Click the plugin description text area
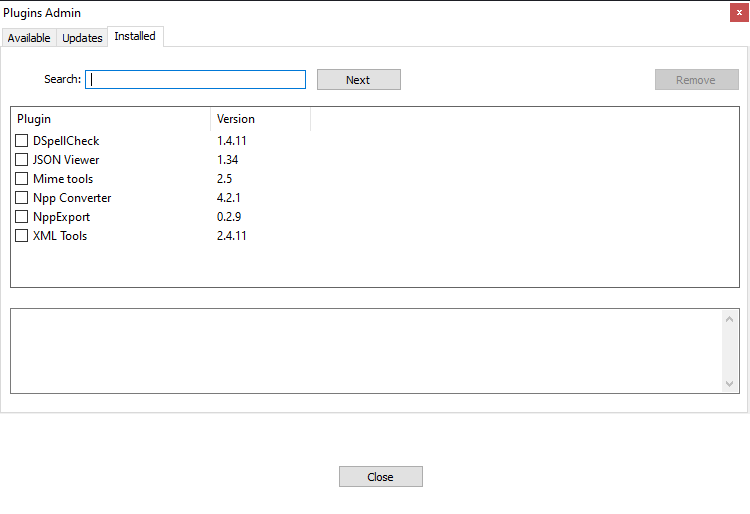The width and height of the screenshot is (750, 514). click(x=366, y=351)
